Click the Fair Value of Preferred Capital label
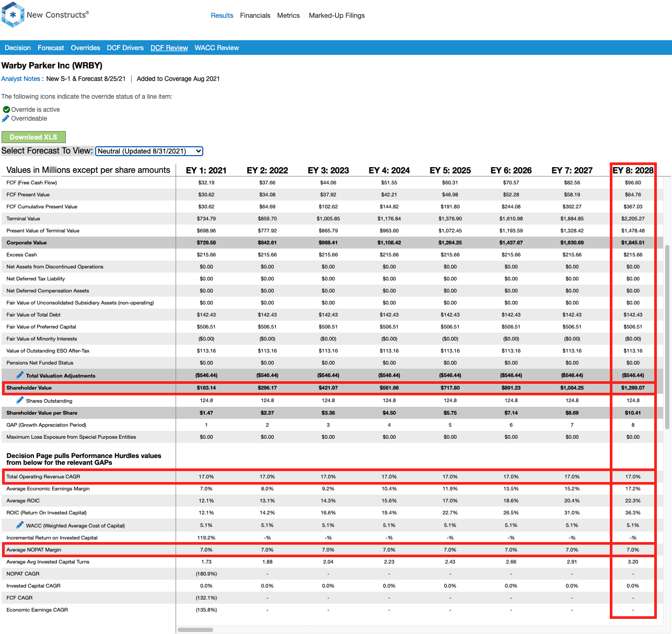672x634 pixels. pos(41,327)
